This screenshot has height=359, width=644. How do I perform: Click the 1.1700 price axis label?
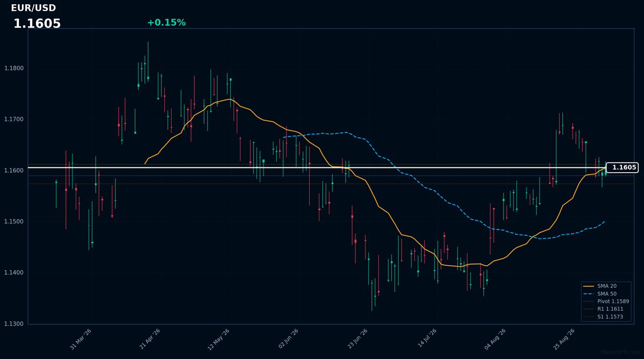tap(13, 119)
